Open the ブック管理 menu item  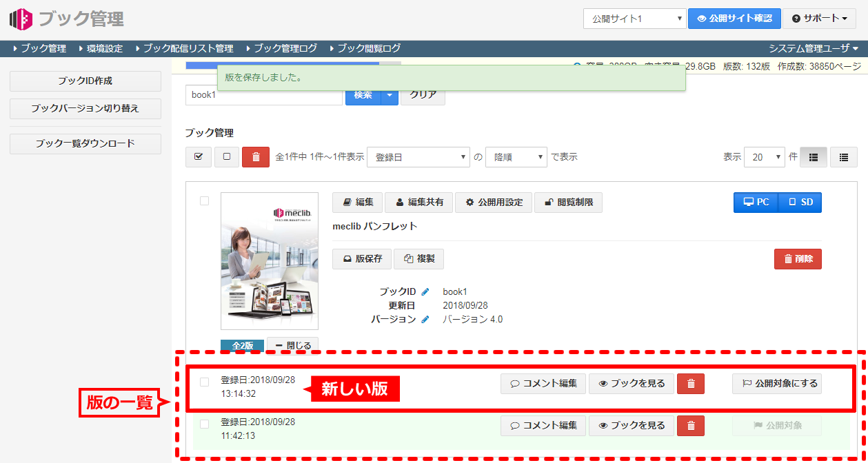click(39, 48)
